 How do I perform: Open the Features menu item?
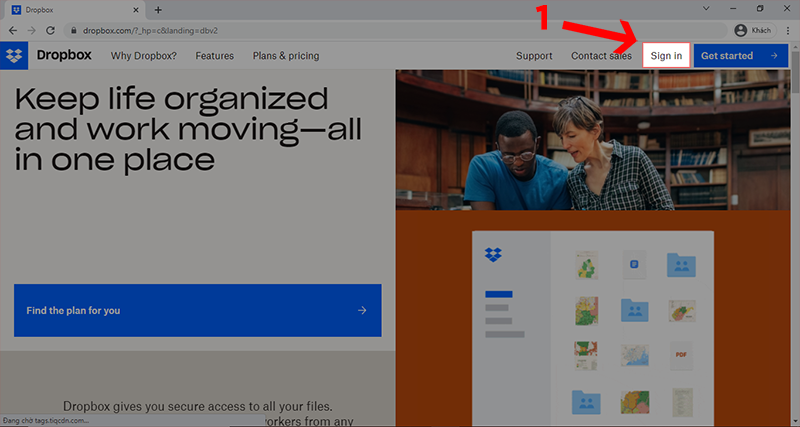215,56
